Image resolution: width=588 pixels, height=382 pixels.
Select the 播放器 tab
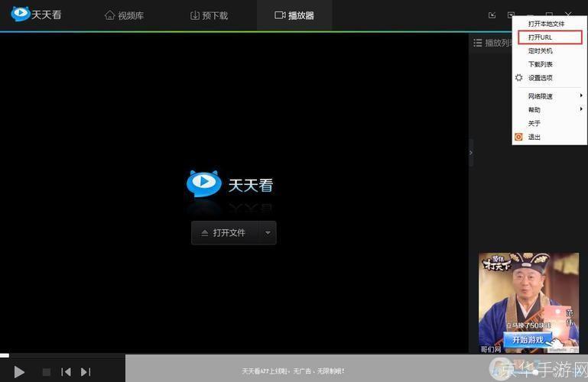(294, 15)
